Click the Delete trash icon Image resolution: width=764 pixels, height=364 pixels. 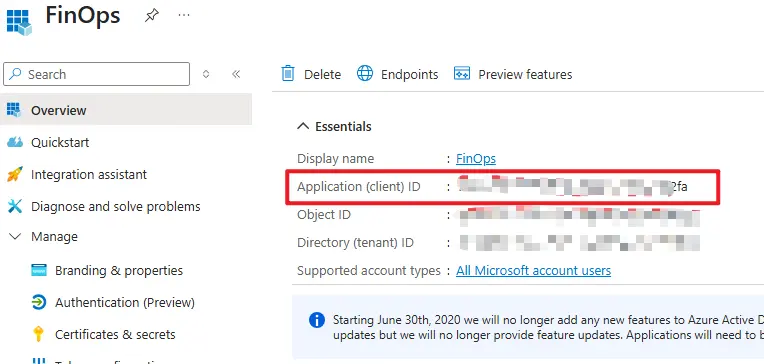tap(288, 74)
